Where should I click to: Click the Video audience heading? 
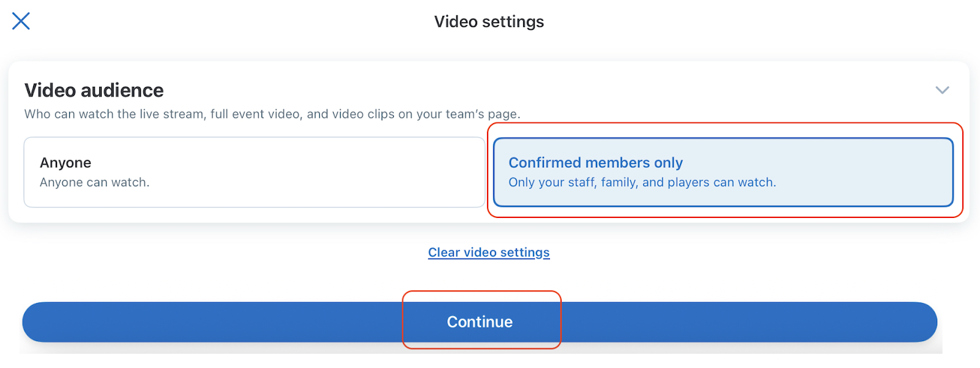pos(94,91)
